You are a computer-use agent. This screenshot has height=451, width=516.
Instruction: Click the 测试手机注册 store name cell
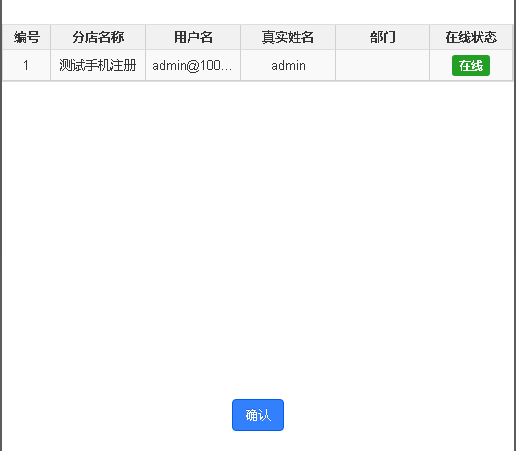tap(98, 65)
